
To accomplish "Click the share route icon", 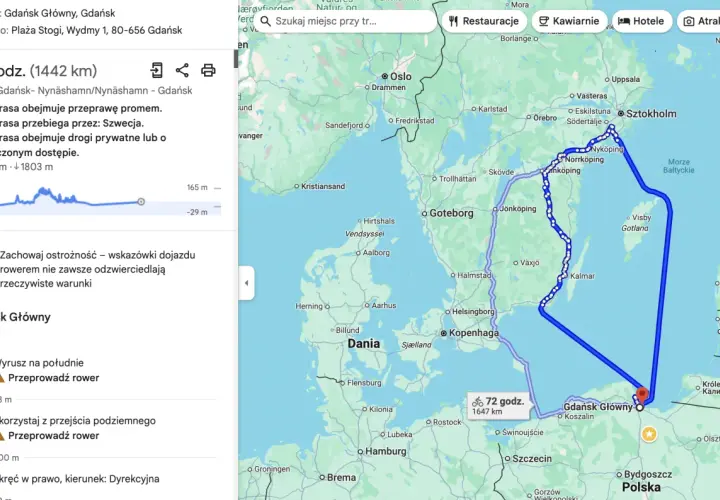I will [182, 70].
